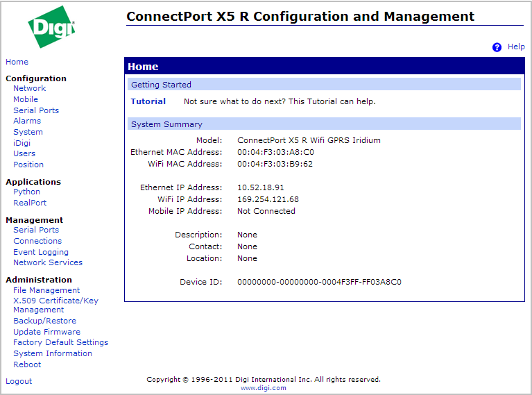Open File Management under Administration
The image size is (532, 395).
point(46,290)
